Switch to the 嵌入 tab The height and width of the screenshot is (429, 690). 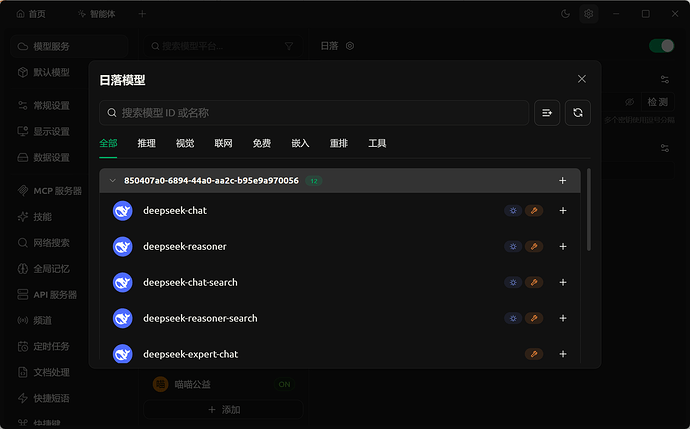(300, 143)
